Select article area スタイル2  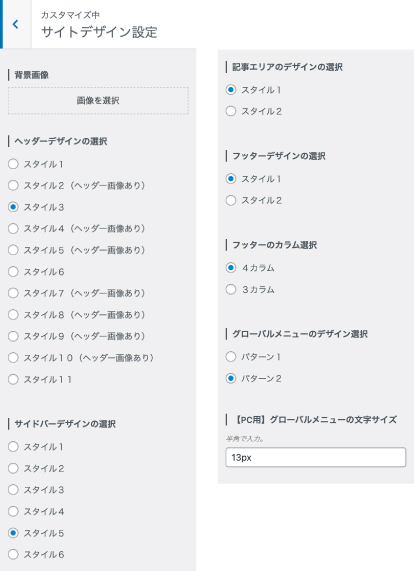pos(231,111)
